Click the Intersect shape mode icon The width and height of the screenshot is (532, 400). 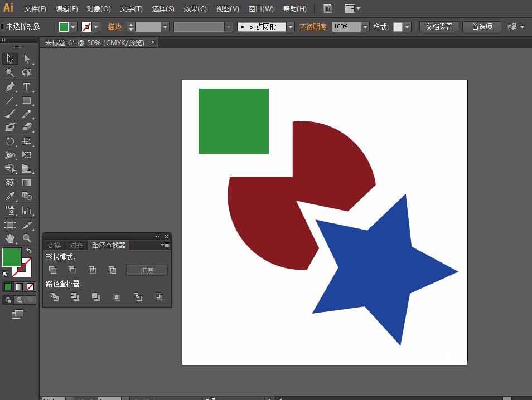92,270
